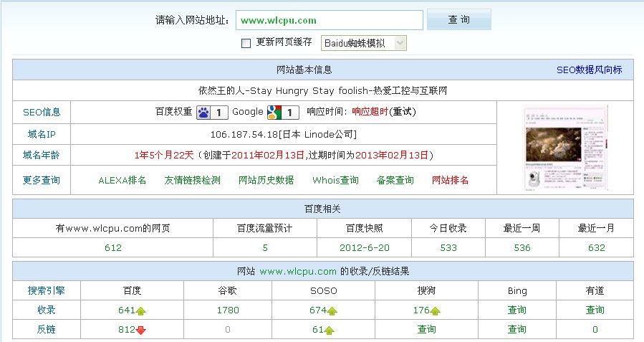Click SOSO indexed count 674
Image resolution: width=644 pixels, height=342 pixels.
click(318, 310)
